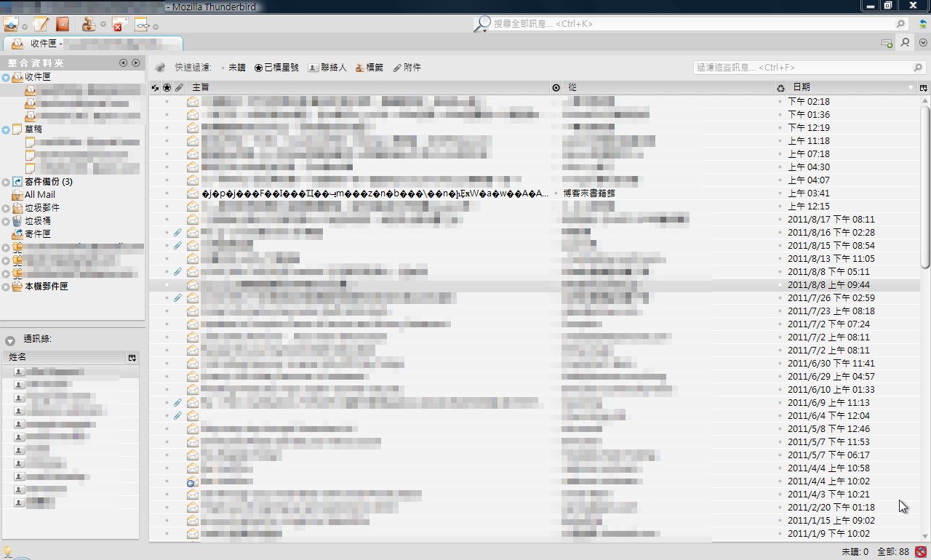Select the 收件匣 folder

click(x=38, y=77)
